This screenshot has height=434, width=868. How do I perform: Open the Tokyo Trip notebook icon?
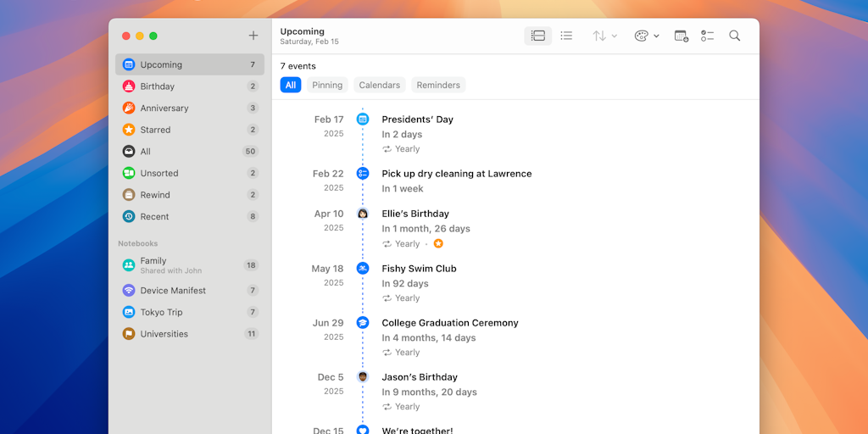pos(129,312)
